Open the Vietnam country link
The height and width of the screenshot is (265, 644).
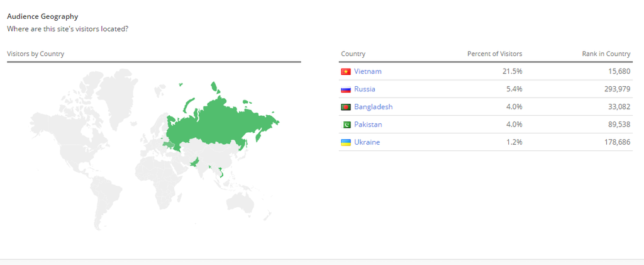click(x=367, y=71)
